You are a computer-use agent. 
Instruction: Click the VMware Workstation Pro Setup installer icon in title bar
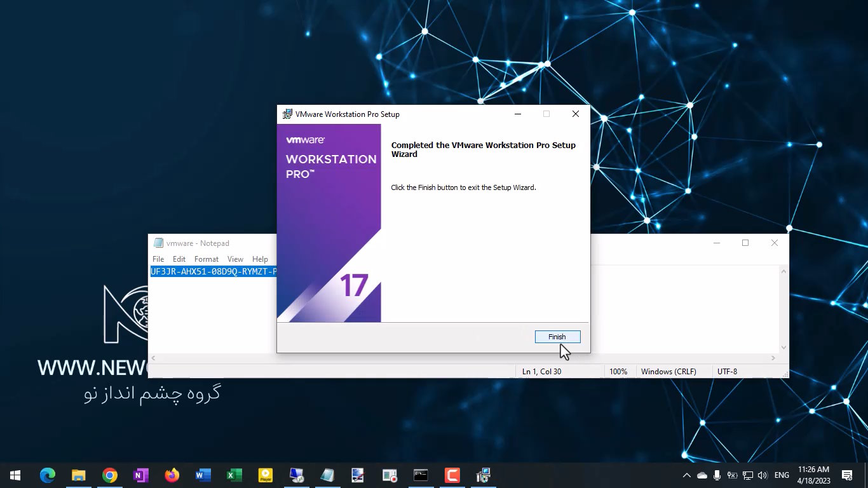(287, 114)
